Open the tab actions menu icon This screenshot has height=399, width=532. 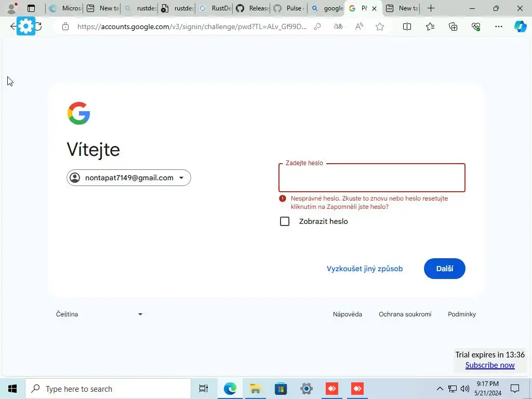tap(31, 8)
